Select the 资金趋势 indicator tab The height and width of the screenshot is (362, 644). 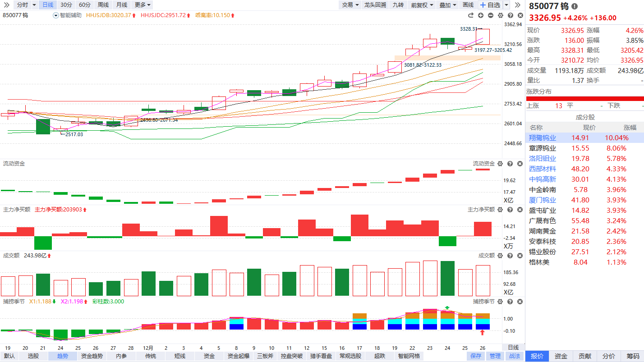click(x=92, y=356)
